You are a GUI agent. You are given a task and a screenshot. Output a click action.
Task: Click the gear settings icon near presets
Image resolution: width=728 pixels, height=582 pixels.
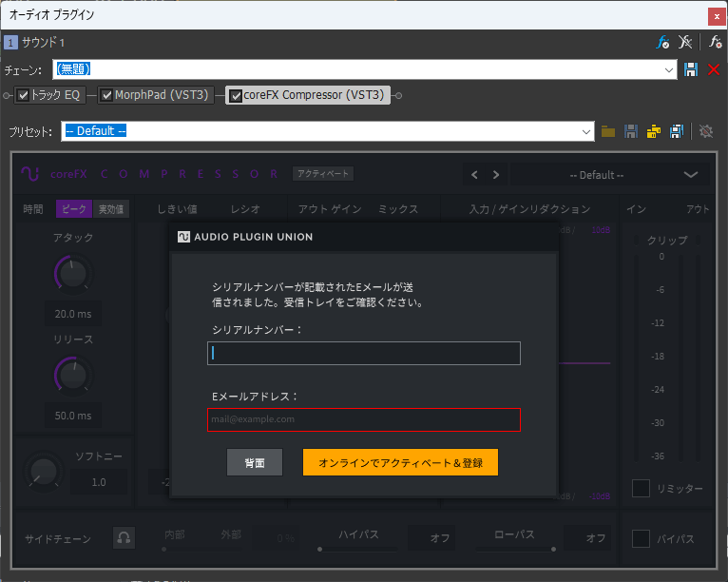[706, 131]
